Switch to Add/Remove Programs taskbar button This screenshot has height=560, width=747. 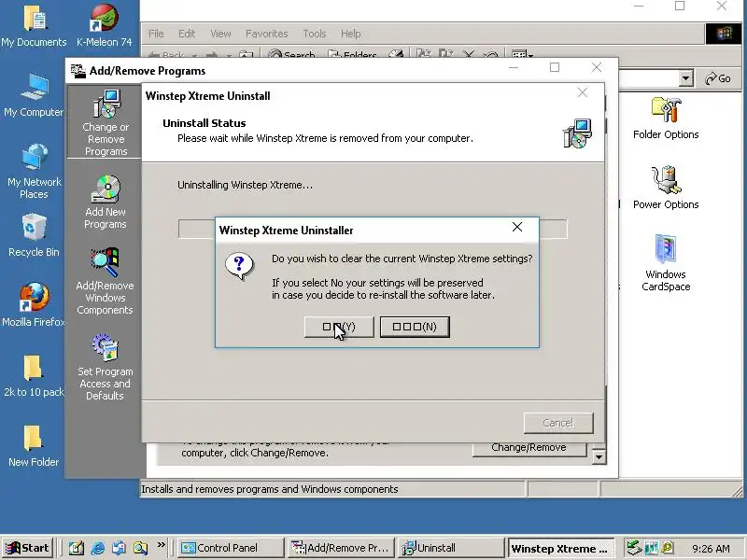(x=342, y=548)
